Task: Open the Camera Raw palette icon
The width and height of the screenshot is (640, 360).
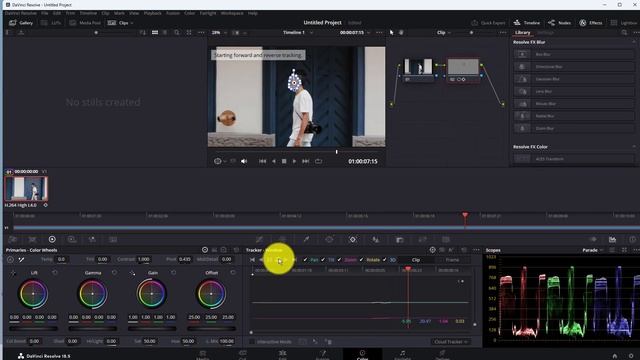Action: (x=12, y=240)
